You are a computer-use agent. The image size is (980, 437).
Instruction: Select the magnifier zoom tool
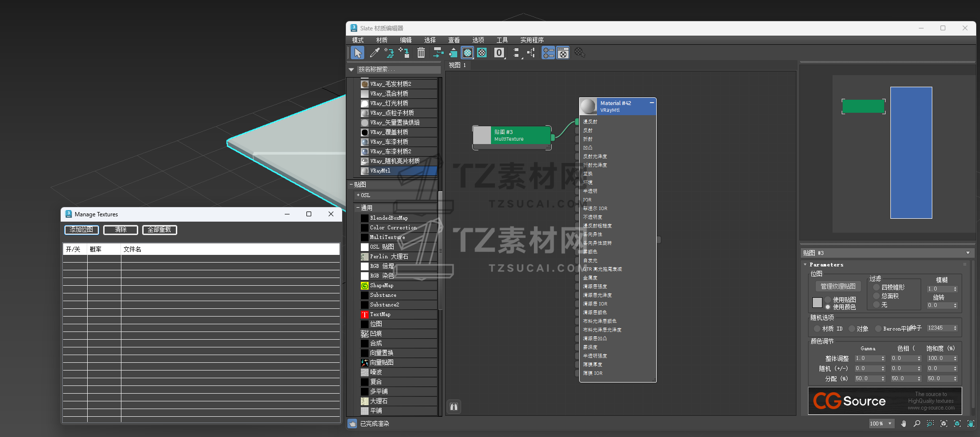917,424
